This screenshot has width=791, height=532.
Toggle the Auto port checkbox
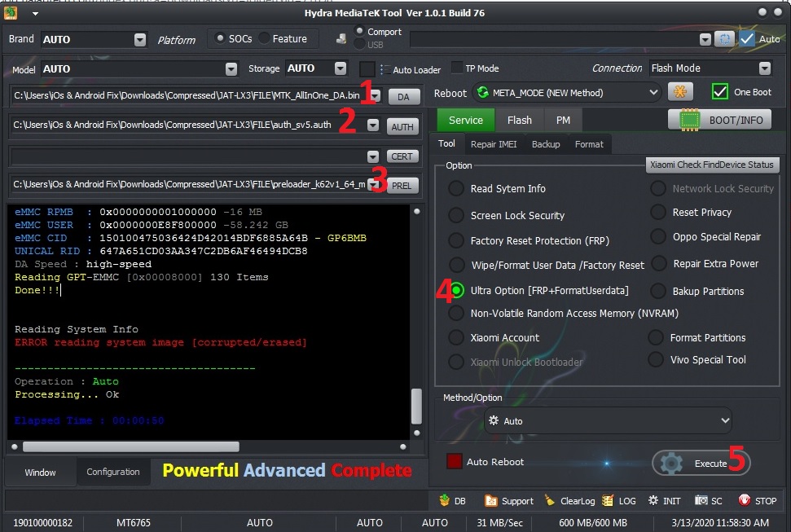[747, 39]
